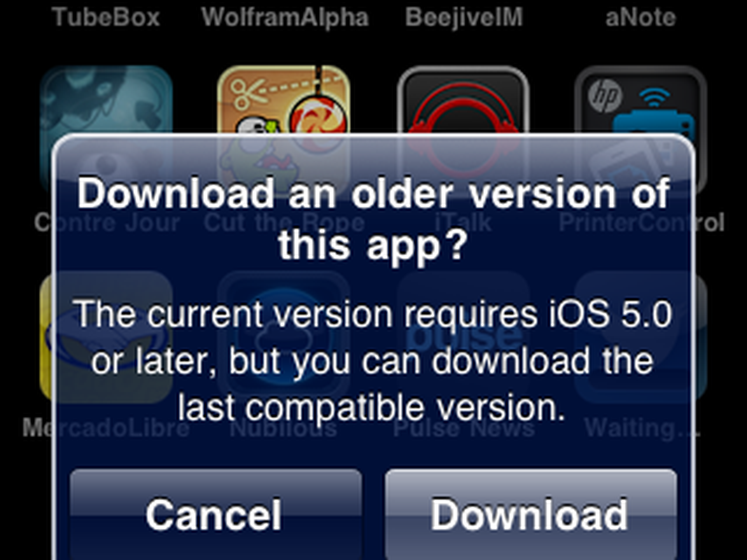Image resolution: width=747 pixels, height=560 pixels.
Task: Launch the iTalk recorder app icon
Action: 463,129
